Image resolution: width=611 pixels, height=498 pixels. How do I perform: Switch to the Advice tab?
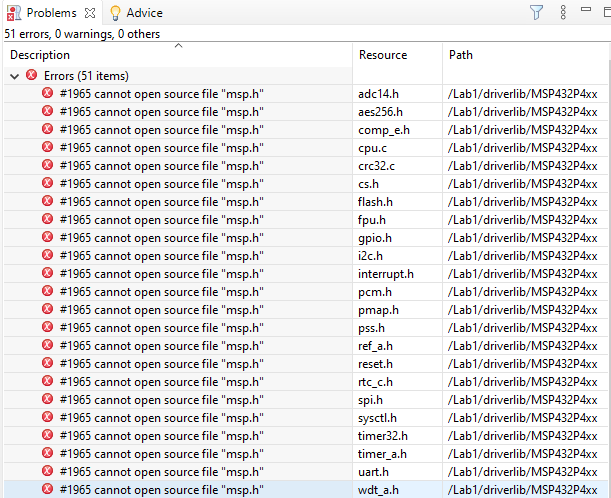[144, 13]
